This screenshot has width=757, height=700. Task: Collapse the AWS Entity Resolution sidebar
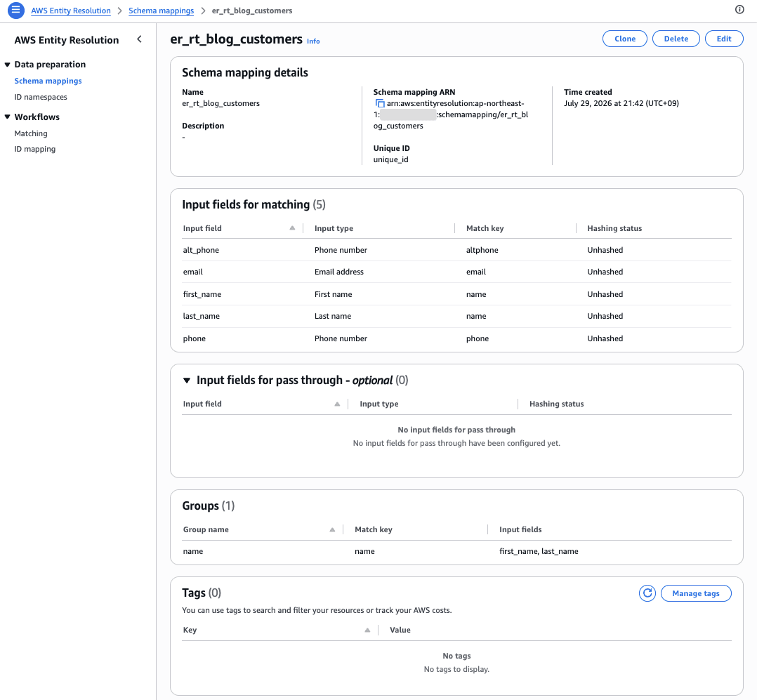[140, 39]
